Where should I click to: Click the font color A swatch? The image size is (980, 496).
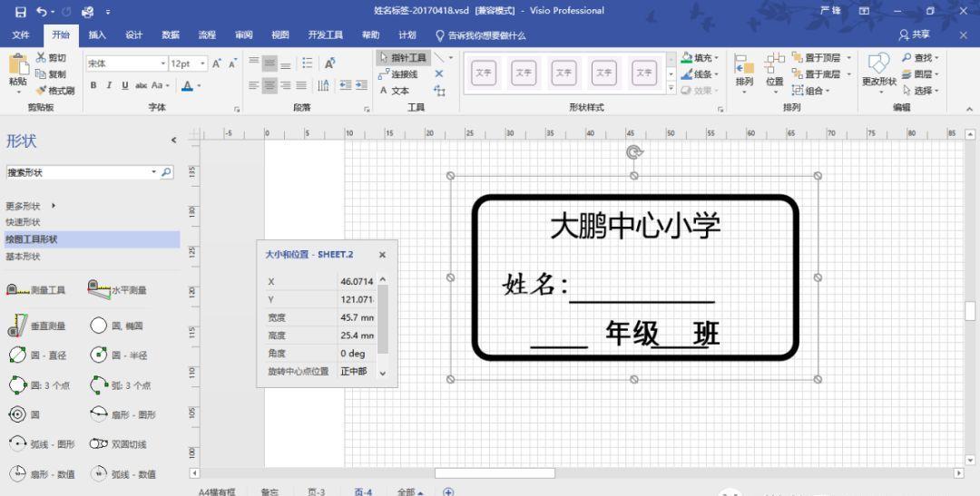tap(187, 85)
